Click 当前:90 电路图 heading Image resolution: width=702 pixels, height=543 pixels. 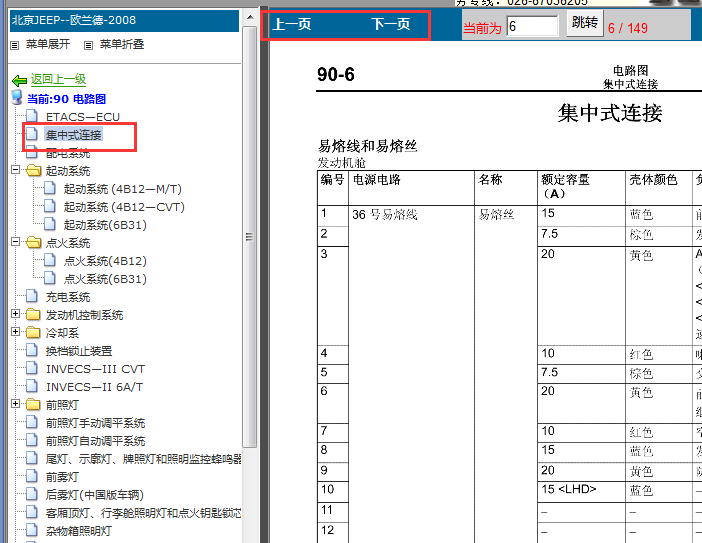(x=67, y=99)
